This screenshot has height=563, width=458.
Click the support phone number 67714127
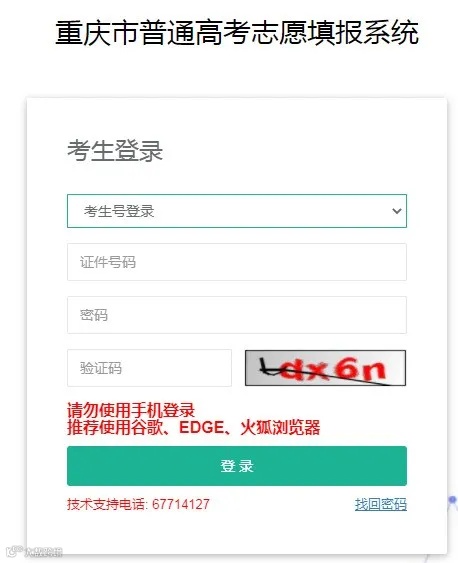181,504
